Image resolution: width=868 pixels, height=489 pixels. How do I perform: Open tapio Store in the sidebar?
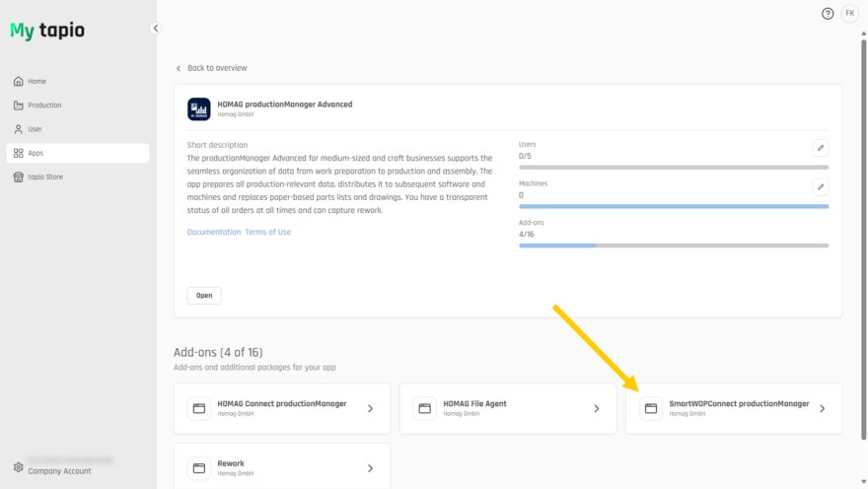tap(78, 177)
